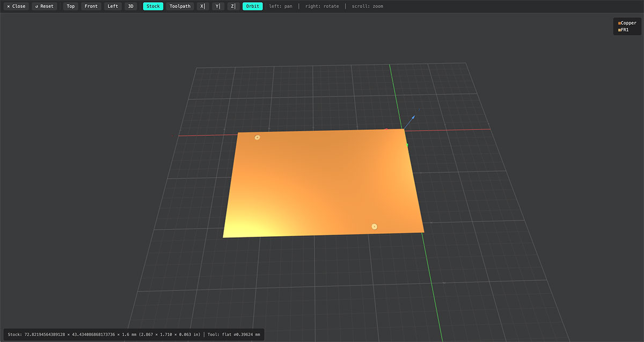Close the 3D preview viewer
644x342 pixels.
coord(16,6)
